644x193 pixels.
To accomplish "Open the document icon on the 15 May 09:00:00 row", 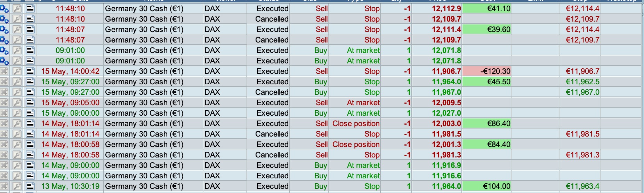I will point(31,113).
